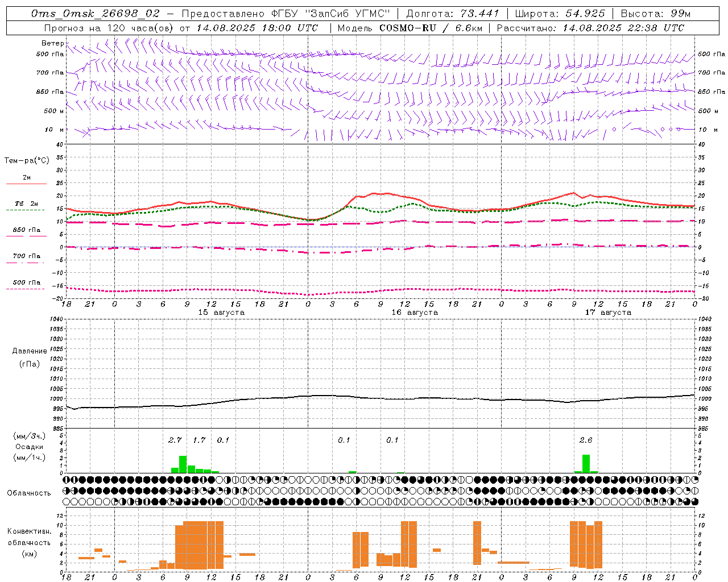728x582 pixels.
Task: Select the model label COSMO-RU / 6.6км
Action: coord(432,27)
